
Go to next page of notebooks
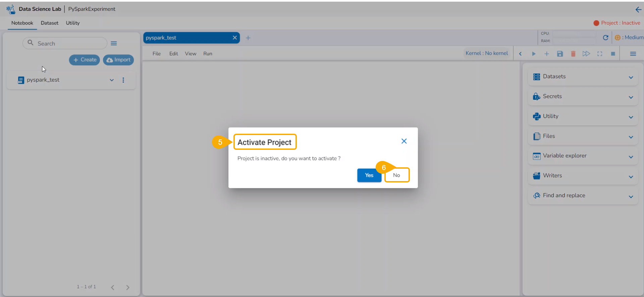(127, 287)
